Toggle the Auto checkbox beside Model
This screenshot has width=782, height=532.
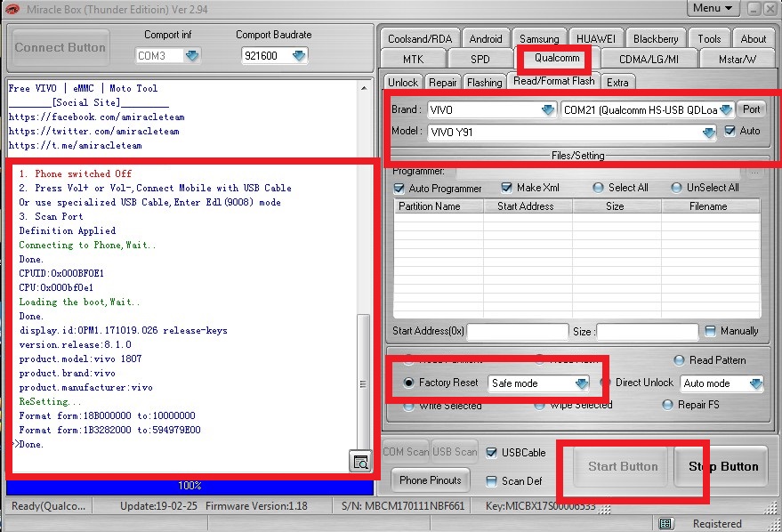(x=730, y=131)
